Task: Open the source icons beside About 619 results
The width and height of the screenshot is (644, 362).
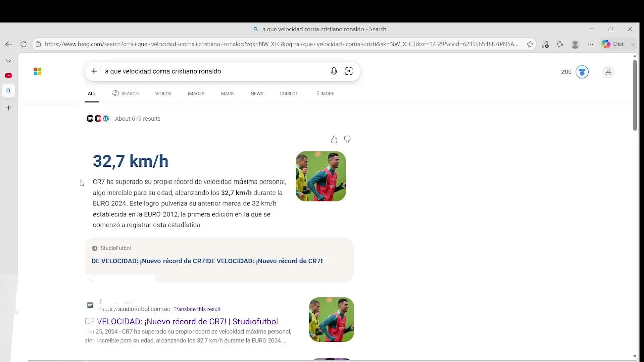Action: pyautogui.click(x=98, y=119)
